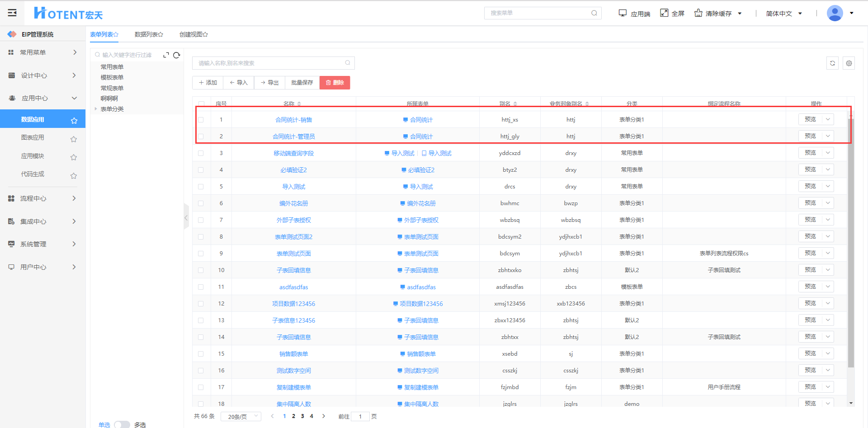This screenshot has width=868, height=428.
Task: Click the fullscreen icon in header
Action: point(664,13)
